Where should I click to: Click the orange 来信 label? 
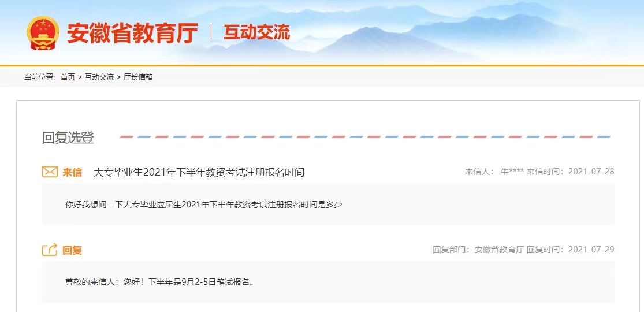tap(72, 172)
